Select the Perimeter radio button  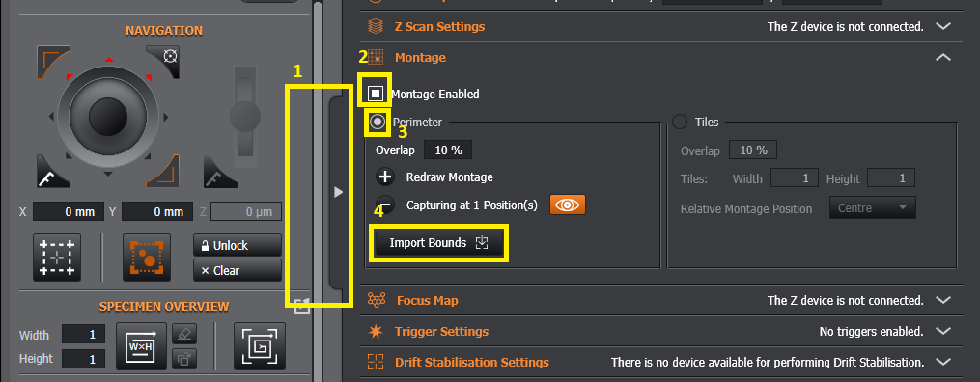click(377, 122)
